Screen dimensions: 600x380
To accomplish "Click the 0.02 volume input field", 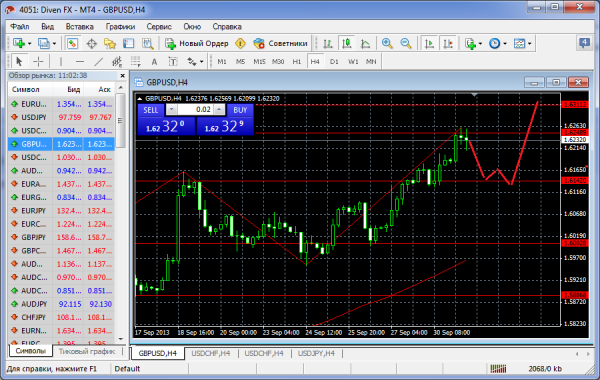I will pos(195,110).
